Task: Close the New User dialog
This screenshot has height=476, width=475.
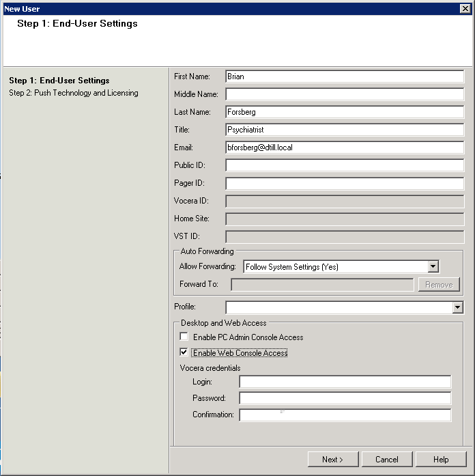Action: tap(465, 8)
